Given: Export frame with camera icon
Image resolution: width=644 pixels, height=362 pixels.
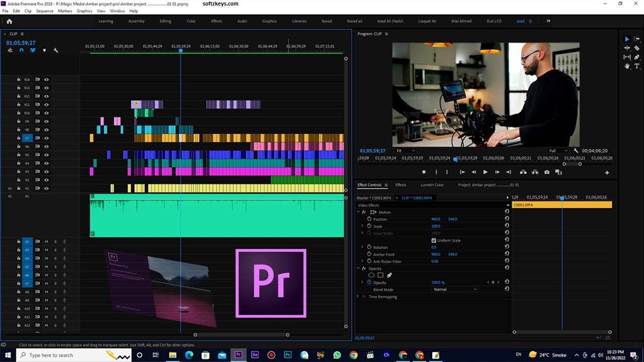Looking at the screenshot, I should point(547,172).
